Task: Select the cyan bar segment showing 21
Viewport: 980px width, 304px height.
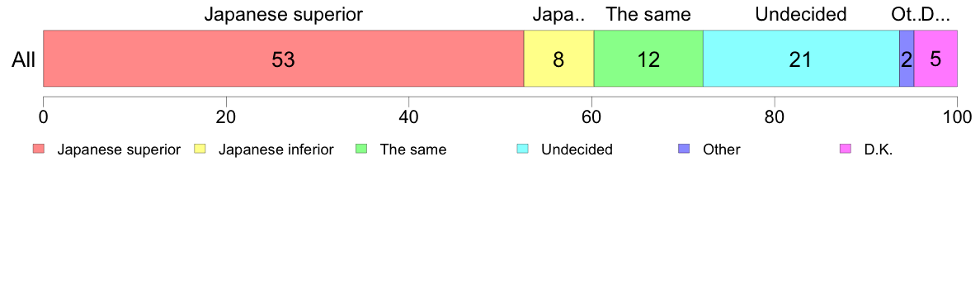Action: tap(801, 58)
